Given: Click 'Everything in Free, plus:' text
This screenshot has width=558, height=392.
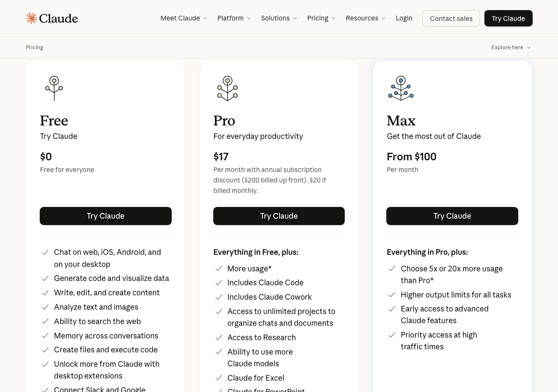Looking at the screenshot, I should (x=256, y=252).
